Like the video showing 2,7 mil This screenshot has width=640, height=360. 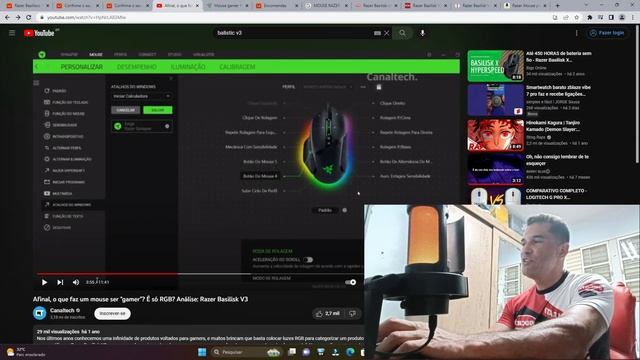[327, 313]
